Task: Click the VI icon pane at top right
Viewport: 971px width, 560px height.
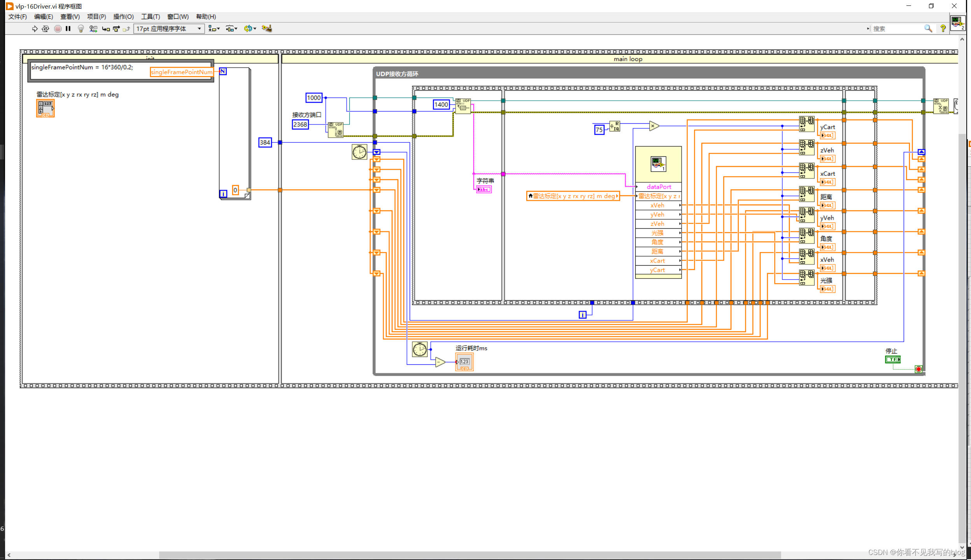Action: tap(957, 23)
